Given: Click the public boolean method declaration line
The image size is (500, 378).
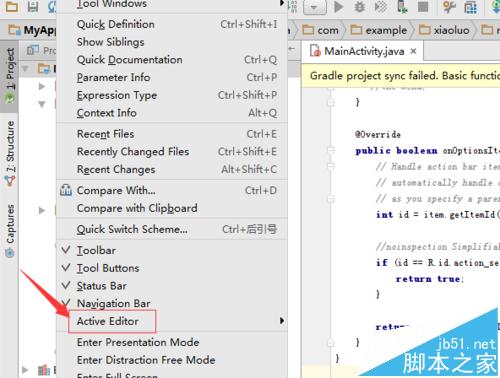Looking at the screenshot, I should (428, 151).
